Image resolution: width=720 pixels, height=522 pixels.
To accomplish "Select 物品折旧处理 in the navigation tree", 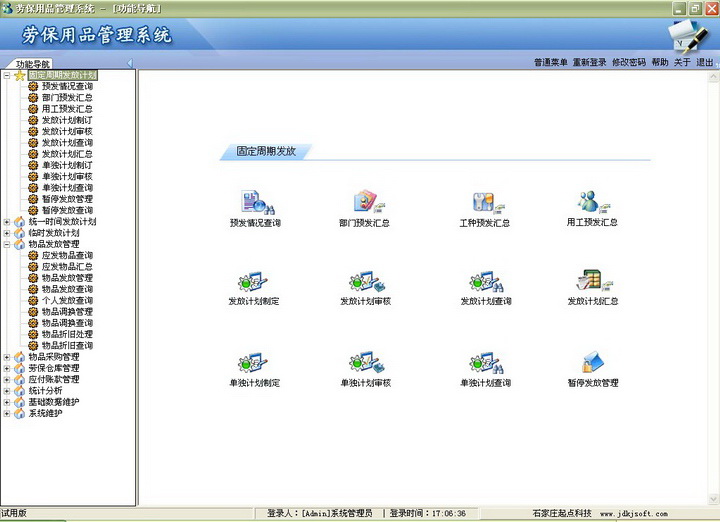I will click(66, 334).
